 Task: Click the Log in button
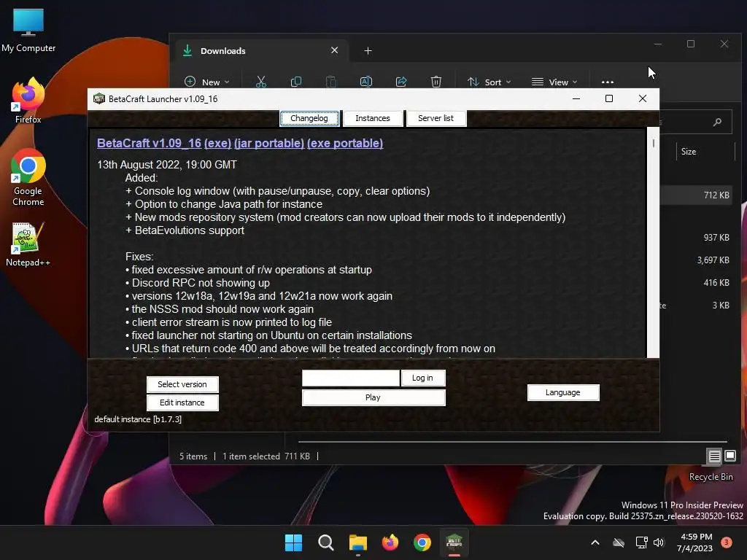(x=422, y=378)
